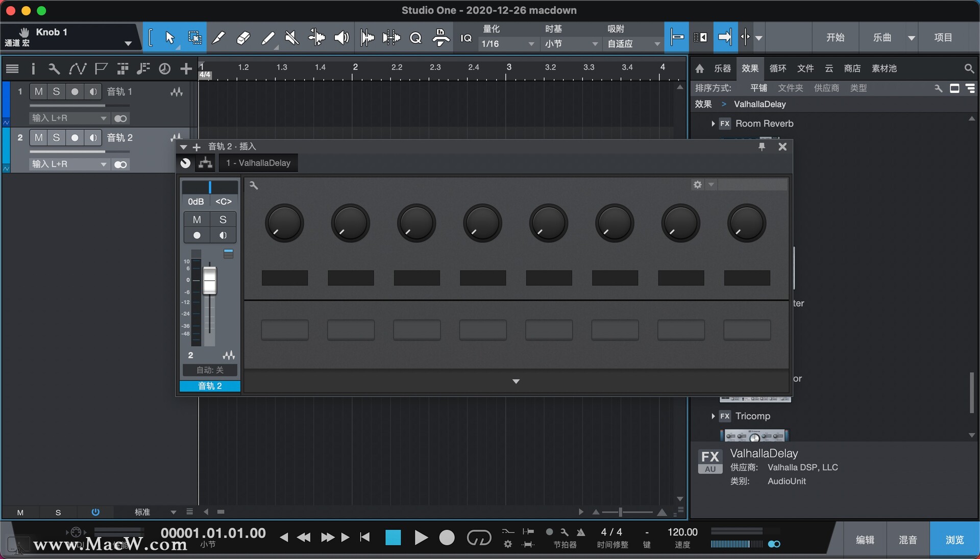Toggle plugin power bypass icon
The height and width of the screenshot is (559, 980).
click(185, 163)
